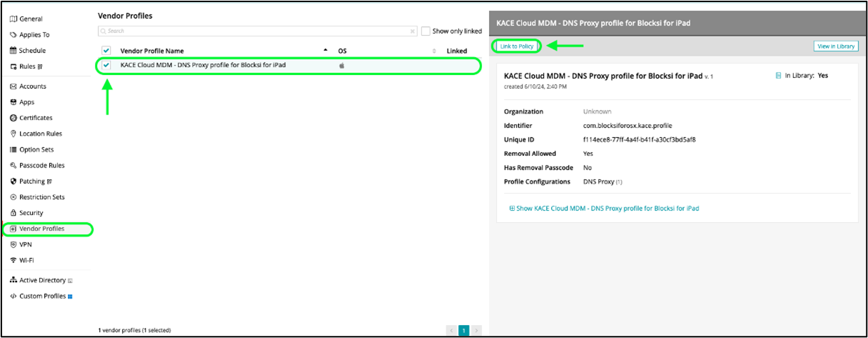
Task: Open the Active Directory menu item
Action: [x=41, y=280]
